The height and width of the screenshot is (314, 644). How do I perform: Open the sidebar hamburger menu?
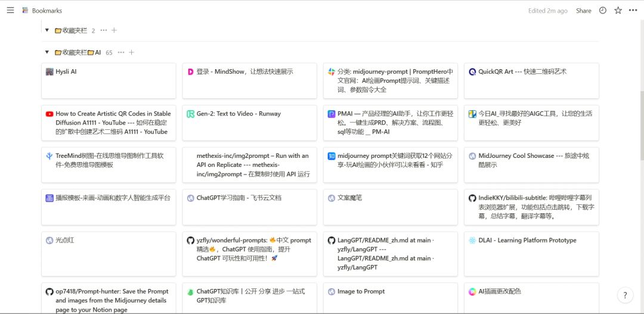click(10, 10)
